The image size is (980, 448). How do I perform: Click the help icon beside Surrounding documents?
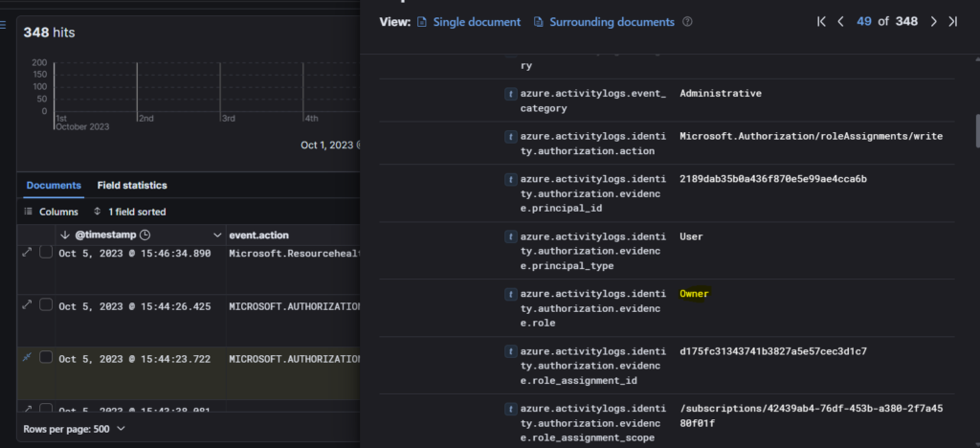687,22
